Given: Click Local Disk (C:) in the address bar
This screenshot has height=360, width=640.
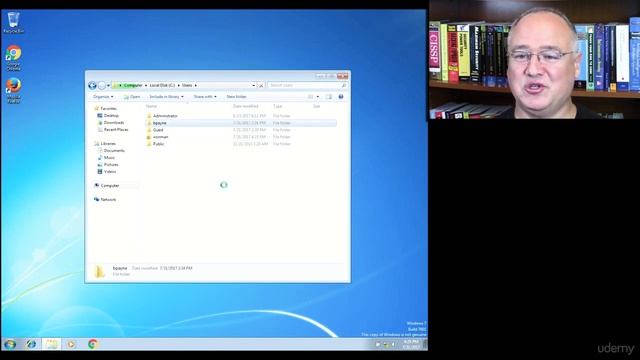Looking at the screenshot, I should click(x=162, y=85).
